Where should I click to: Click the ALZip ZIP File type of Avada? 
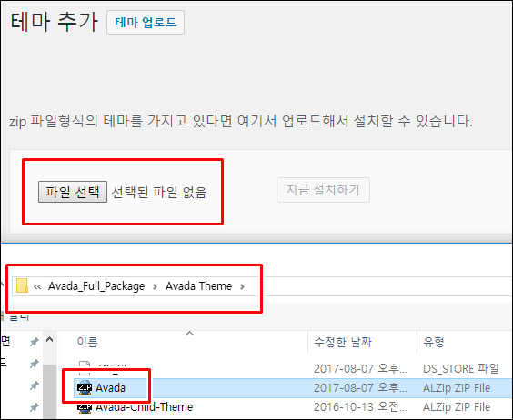[457, 388]
